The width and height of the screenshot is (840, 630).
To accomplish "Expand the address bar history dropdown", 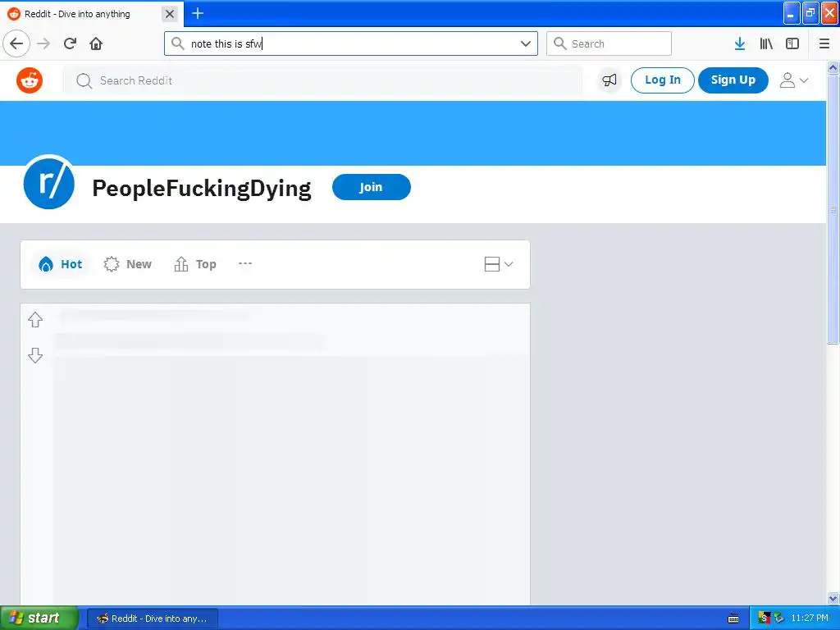I will [x=526, y=43].
